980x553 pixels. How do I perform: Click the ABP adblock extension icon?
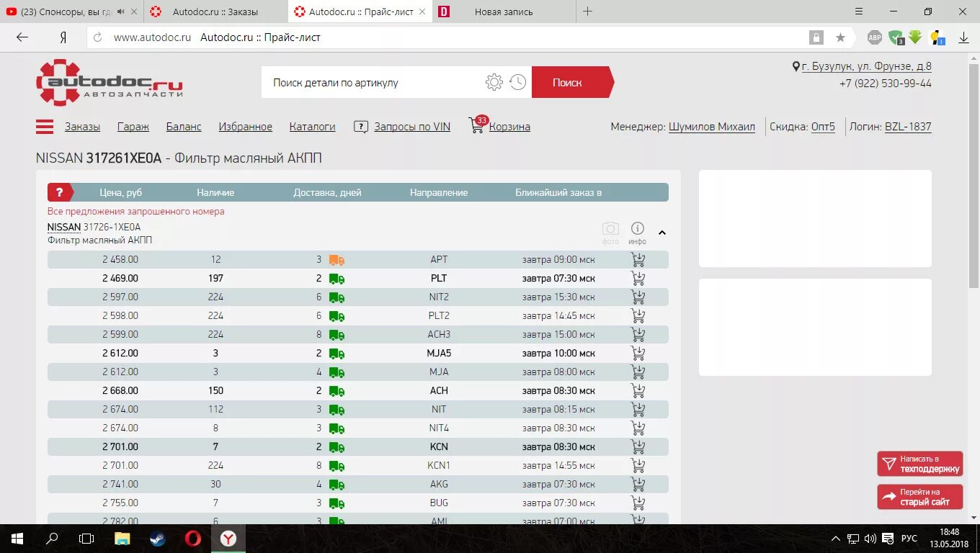pyautogui.click(x=874, y=37)
